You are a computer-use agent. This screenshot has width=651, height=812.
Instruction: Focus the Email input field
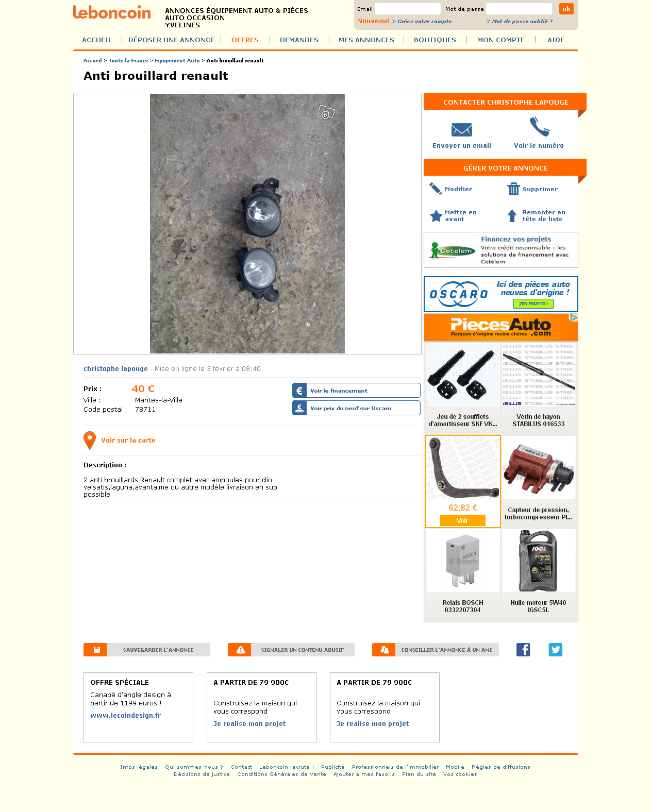tap(408, 9)
